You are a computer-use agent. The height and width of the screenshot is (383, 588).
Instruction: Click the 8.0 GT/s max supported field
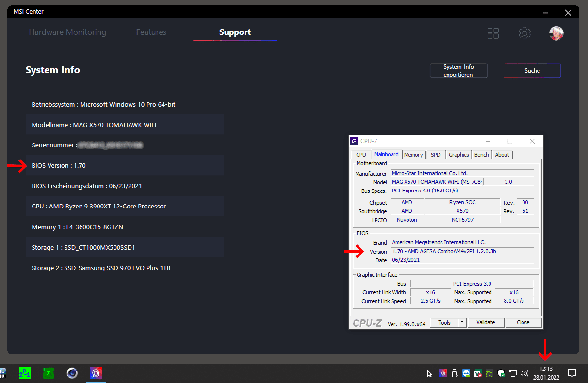[x=514, y=301]
